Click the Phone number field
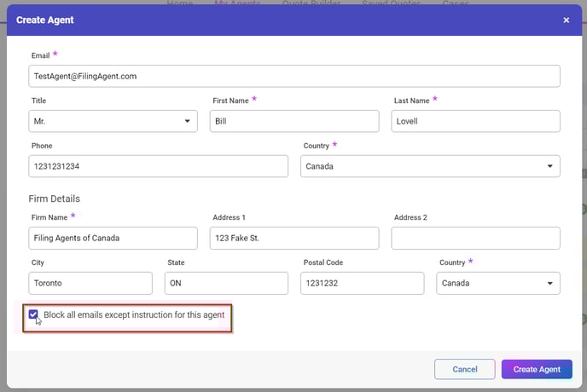The height and width of the screenshot is (392, 587). pyautogui.click(x=159, y=166)
